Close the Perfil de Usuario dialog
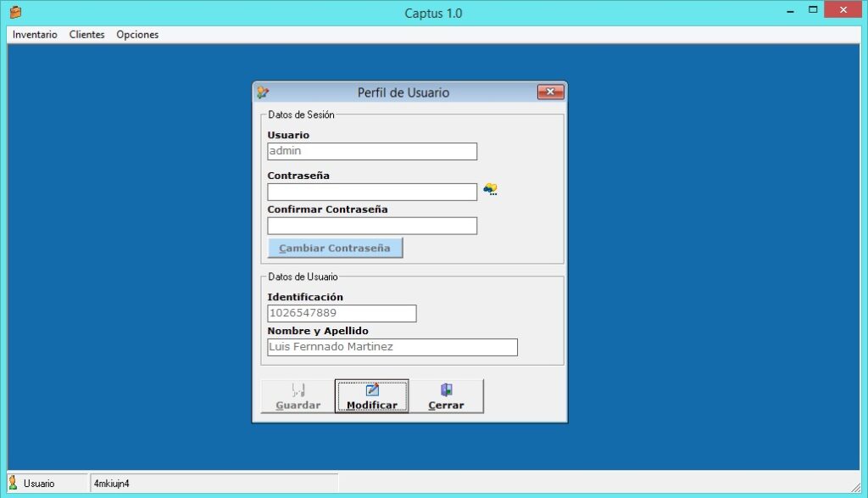This screenshot has height=498, width=868. pos(550,92)
